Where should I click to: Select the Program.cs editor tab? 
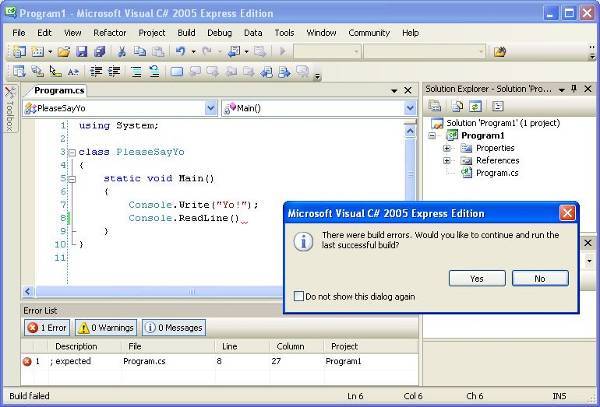(x=59, y=91)
